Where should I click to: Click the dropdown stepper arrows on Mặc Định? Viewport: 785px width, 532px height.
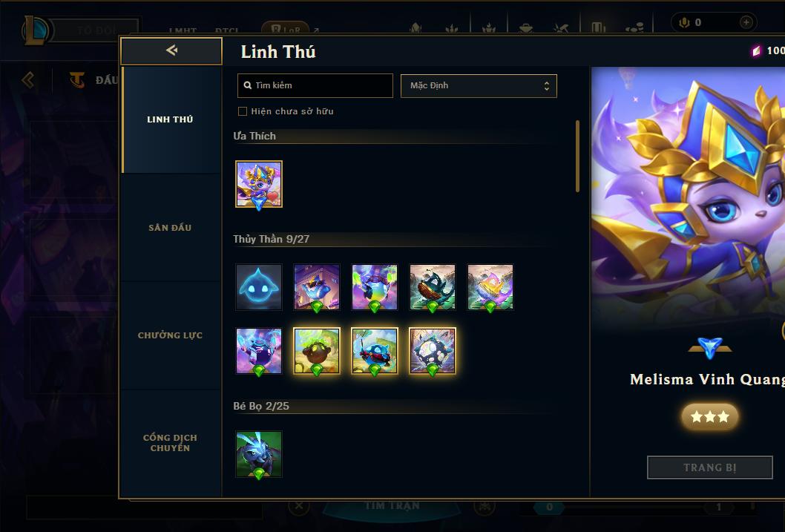547,86
